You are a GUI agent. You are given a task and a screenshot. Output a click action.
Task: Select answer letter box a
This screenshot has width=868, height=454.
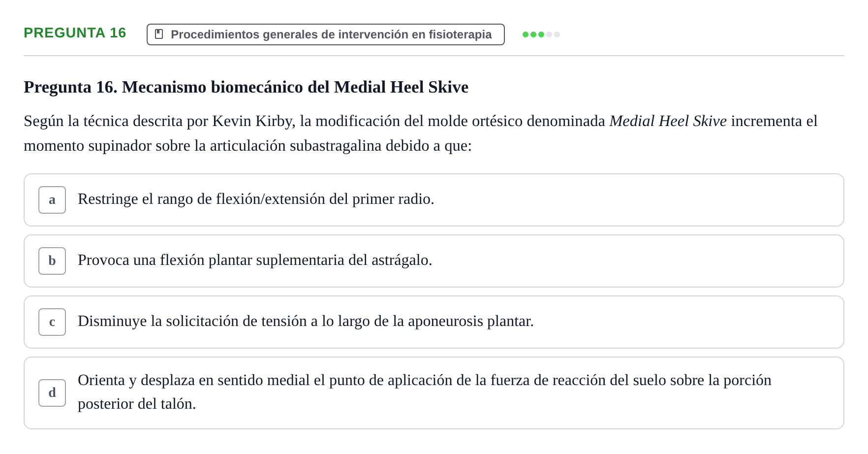click(52, 200)
